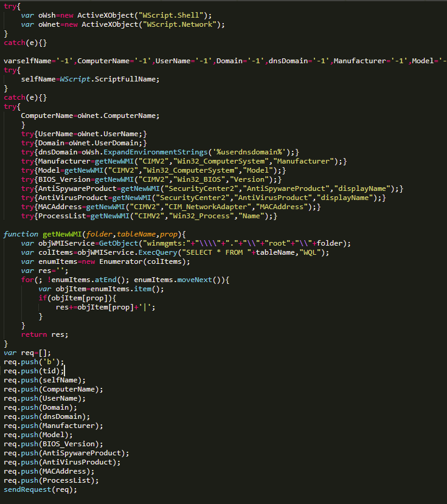Click the return res; line
The width and height of the screenshot is (447, 504).
pos(45,334)
